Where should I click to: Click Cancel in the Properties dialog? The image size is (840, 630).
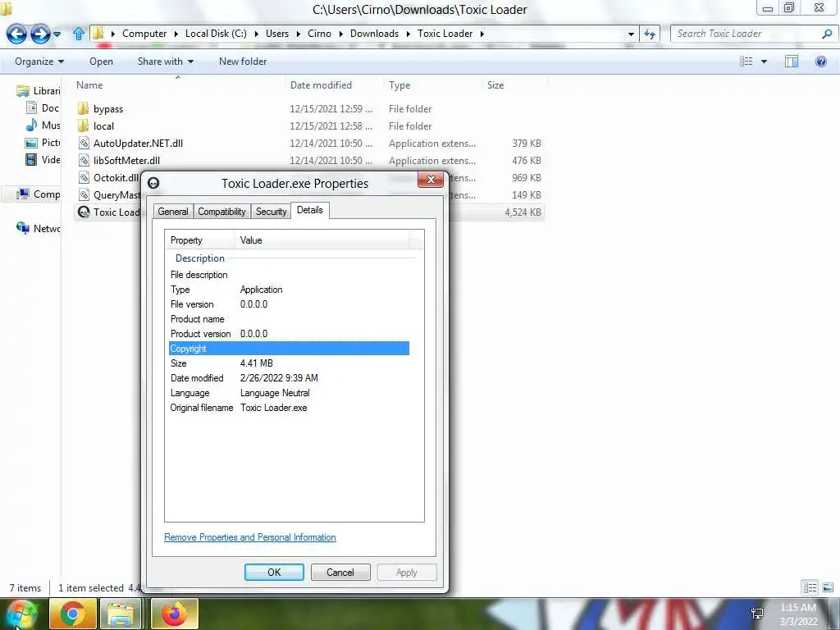point(340,572)
